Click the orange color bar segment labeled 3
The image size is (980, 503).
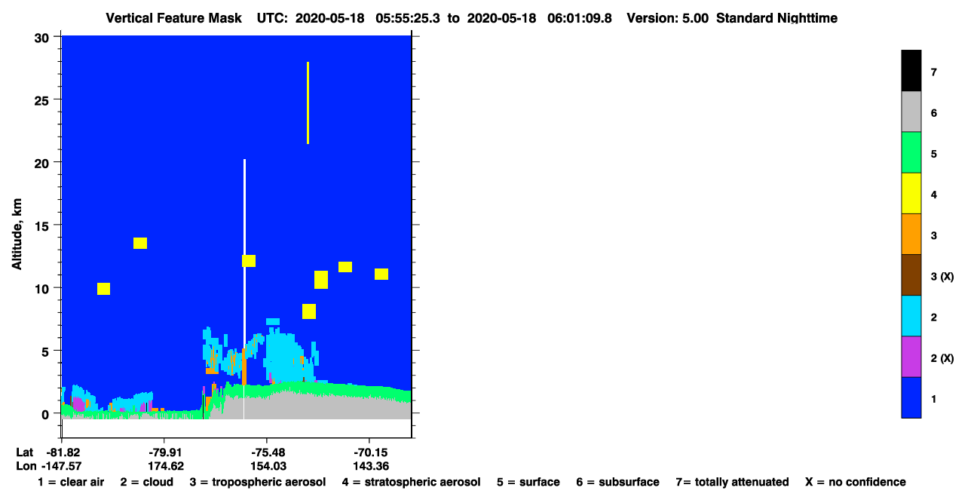point(911,234)
